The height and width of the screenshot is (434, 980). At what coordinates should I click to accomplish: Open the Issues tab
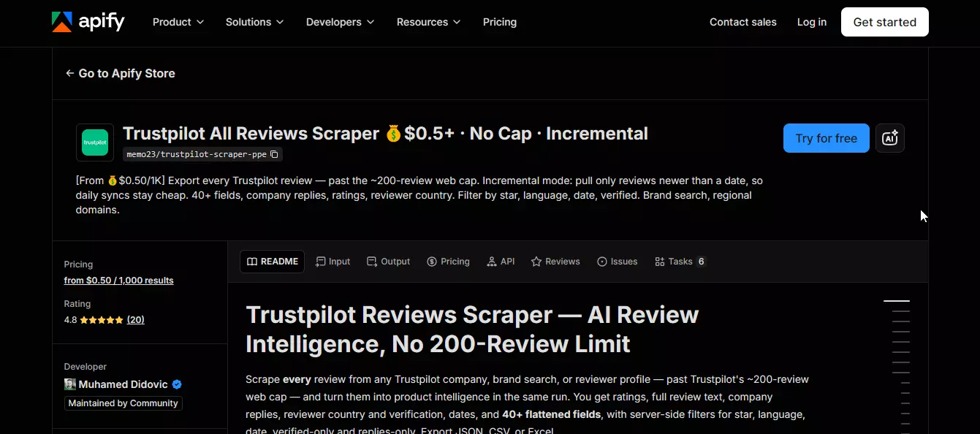coord(617,262)
